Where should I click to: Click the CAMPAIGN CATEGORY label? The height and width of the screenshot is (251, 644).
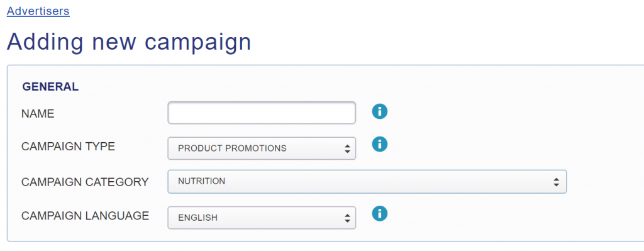[x=85, y=182]
